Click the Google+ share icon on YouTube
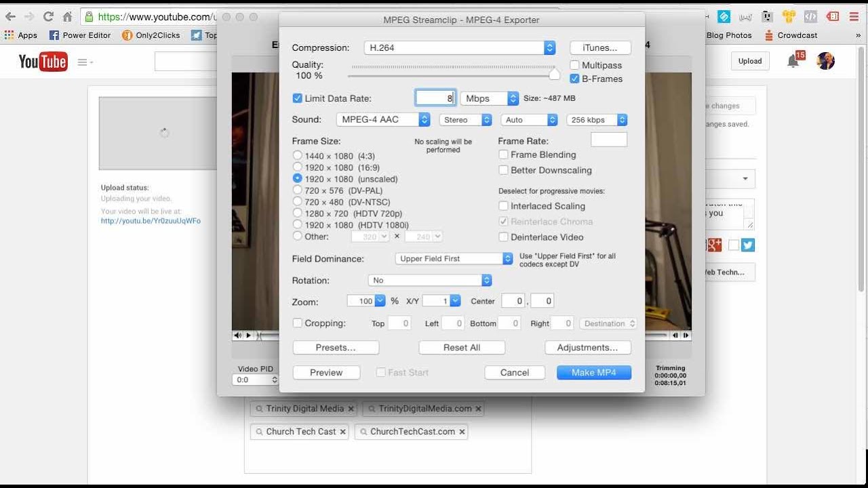 pos(714,245)
